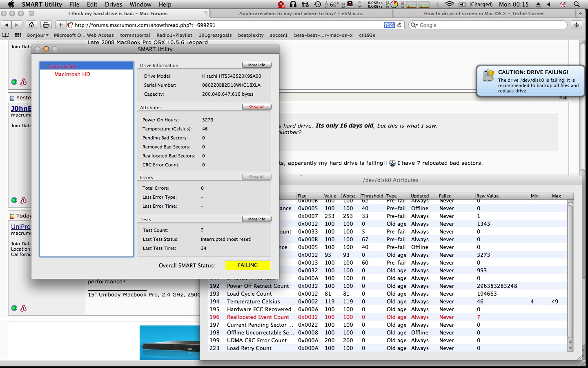Open the Window menu

pyautogui.click(x=140, y=4)
